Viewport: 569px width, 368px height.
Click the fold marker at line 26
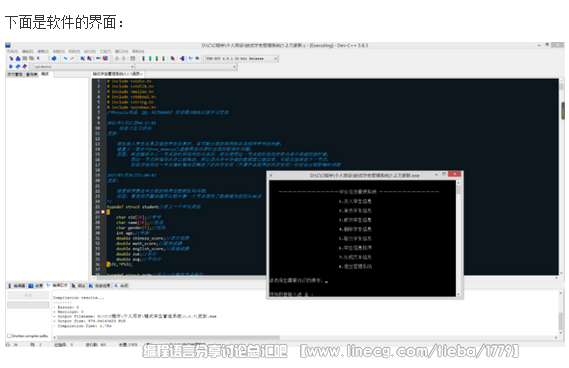pyautogui.click(x=103, y=212)
